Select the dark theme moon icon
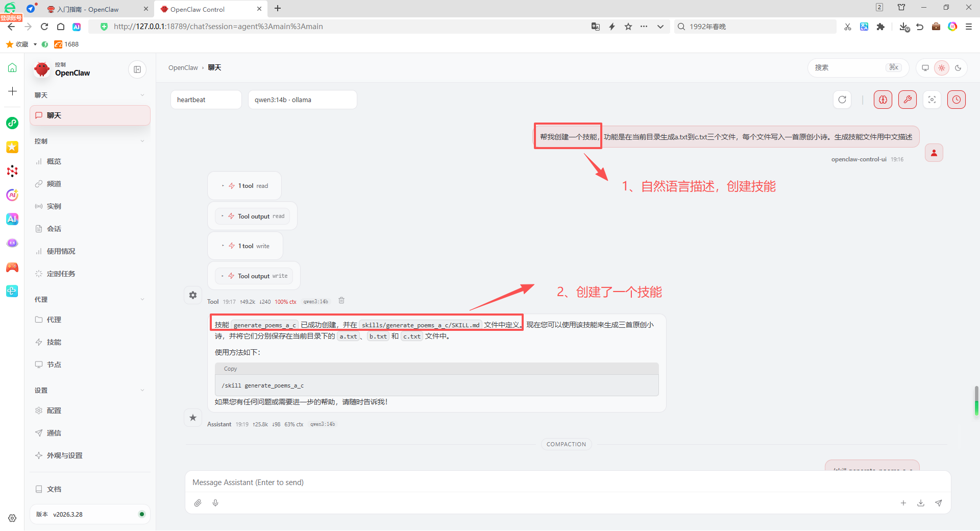The height and width of the screenshot is (531, 980). [958, 67]
